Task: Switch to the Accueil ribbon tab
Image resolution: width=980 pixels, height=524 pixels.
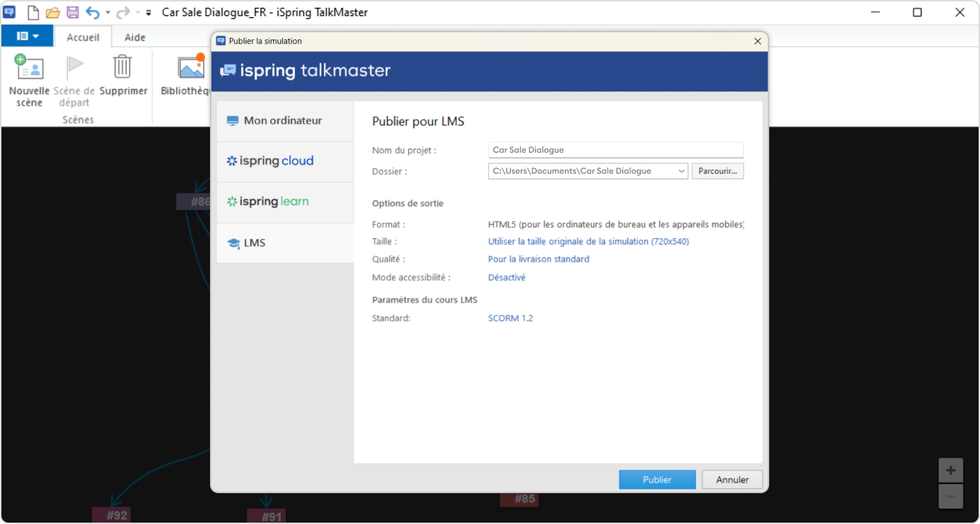Action: [x=83, y=37]
